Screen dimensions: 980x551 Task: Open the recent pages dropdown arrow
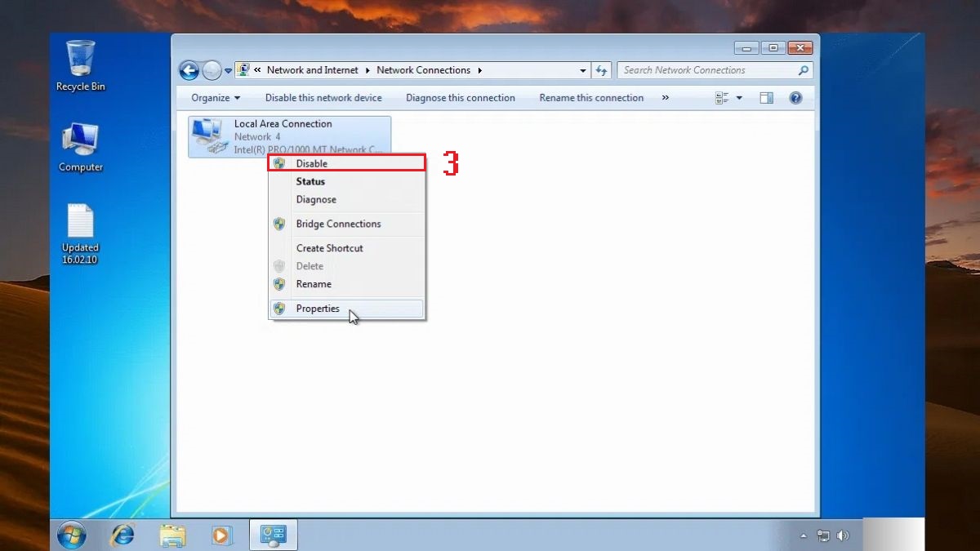(228, 71)
